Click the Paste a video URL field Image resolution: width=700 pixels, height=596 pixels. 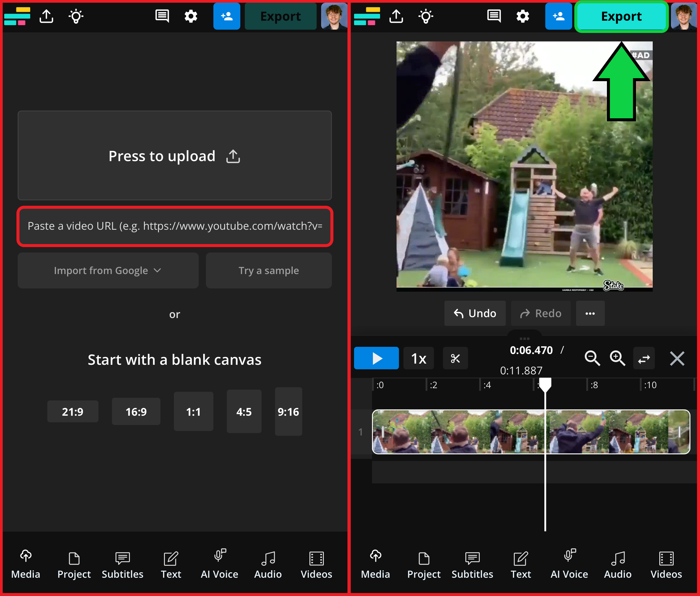pos(175,226)
